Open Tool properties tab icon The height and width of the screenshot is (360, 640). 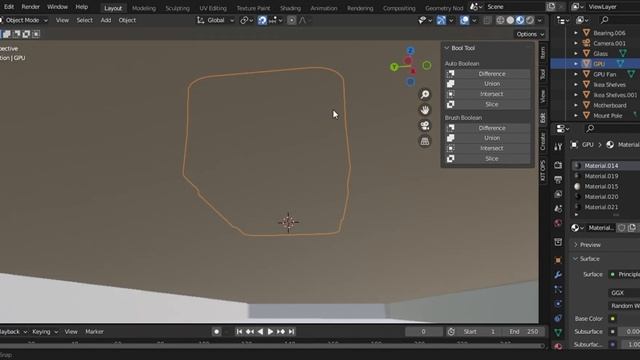[558, 147]
